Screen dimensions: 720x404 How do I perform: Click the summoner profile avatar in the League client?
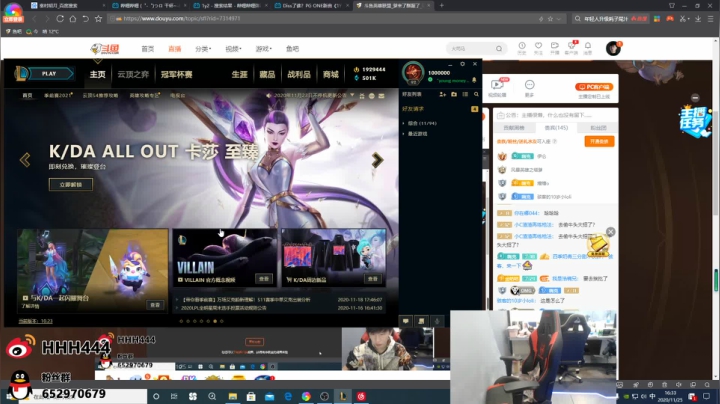tap(413, 73)
